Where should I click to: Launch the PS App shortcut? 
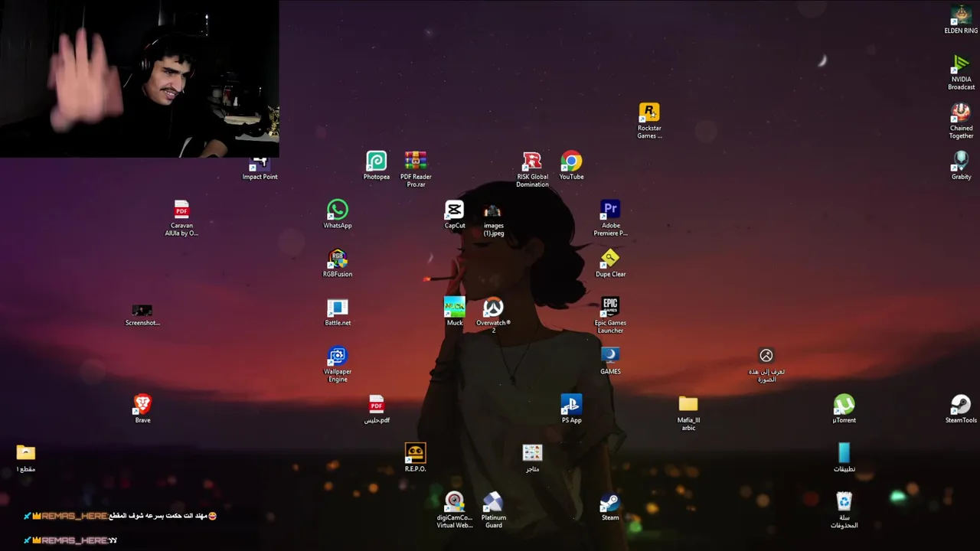pyautogui.click(x=571, y=409)
